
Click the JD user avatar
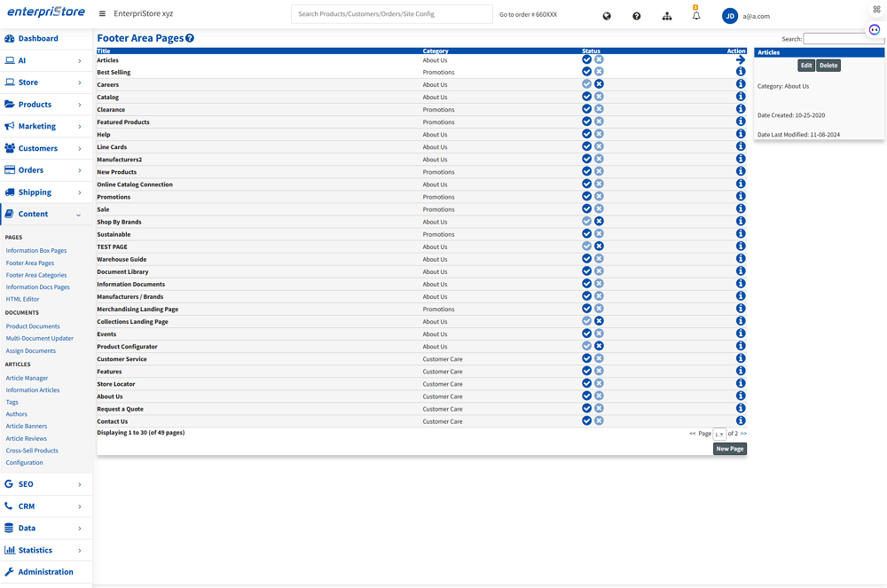point(730,16)
